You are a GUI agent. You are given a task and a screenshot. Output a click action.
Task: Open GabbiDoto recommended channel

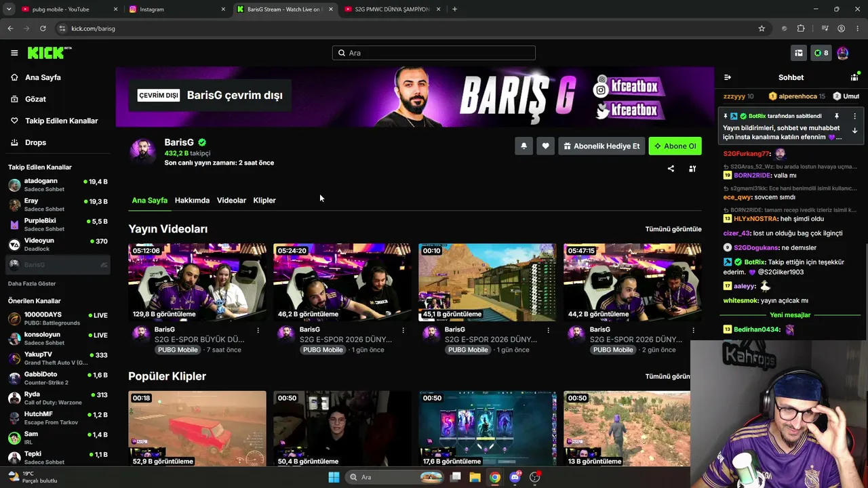click(x=58, y=378)
